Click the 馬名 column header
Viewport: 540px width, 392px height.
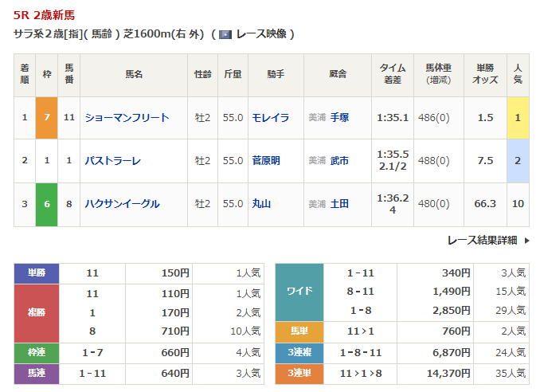[x=133, y=75]
